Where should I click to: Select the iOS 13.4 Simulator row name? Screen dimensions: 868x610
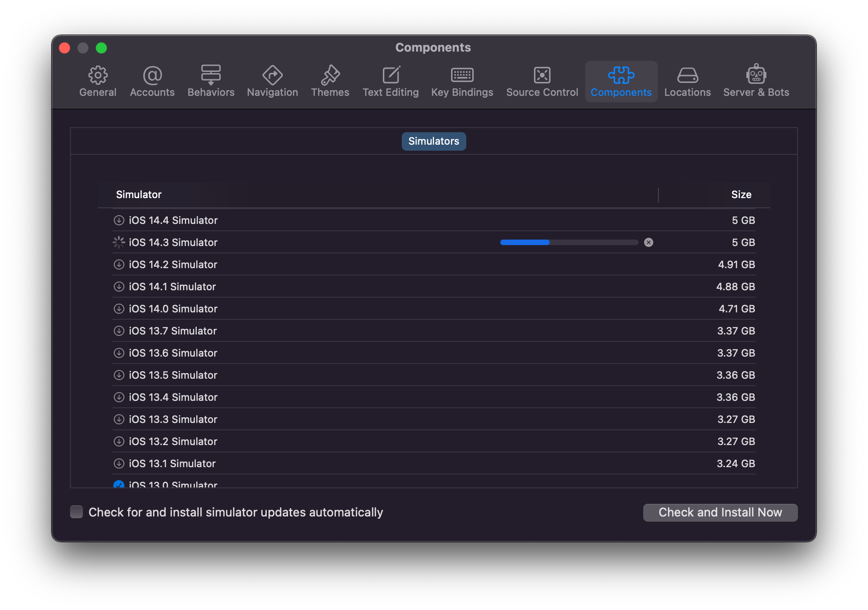coord(173,397)
